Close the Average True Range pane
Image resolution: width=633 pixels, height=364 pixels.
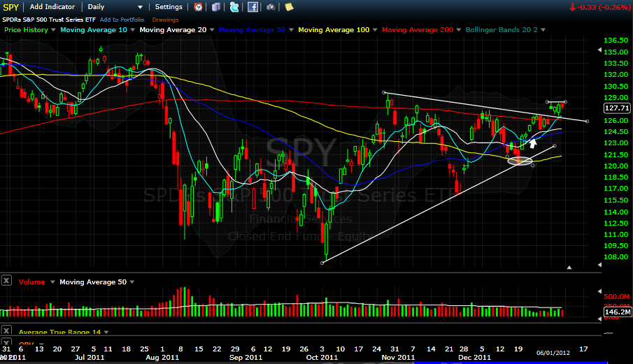(x=6, y=330)
